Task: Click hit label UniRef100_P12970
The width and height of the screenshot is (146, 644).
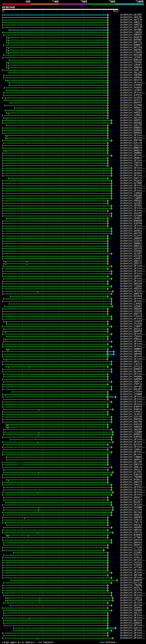Action: click(x=131, y=236)
